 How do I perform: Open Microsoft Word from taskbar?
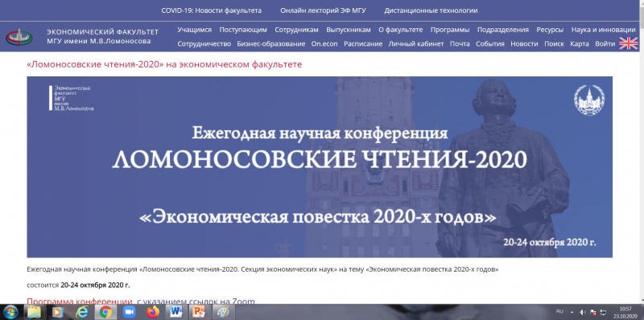[176, 312]
